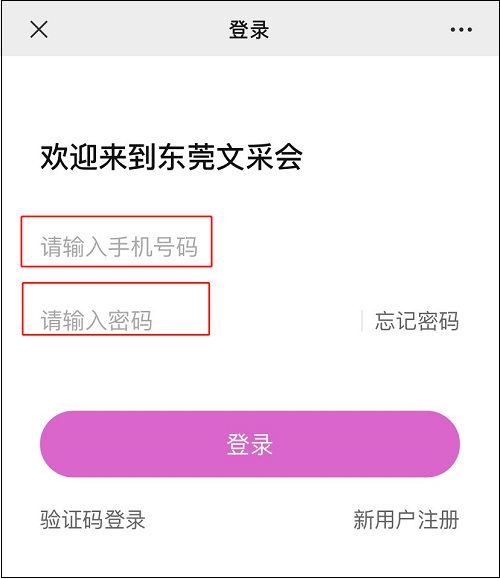
Task: Click the 欢迎来到东莞文采会 welcome heading
Action: click(171, 157)
